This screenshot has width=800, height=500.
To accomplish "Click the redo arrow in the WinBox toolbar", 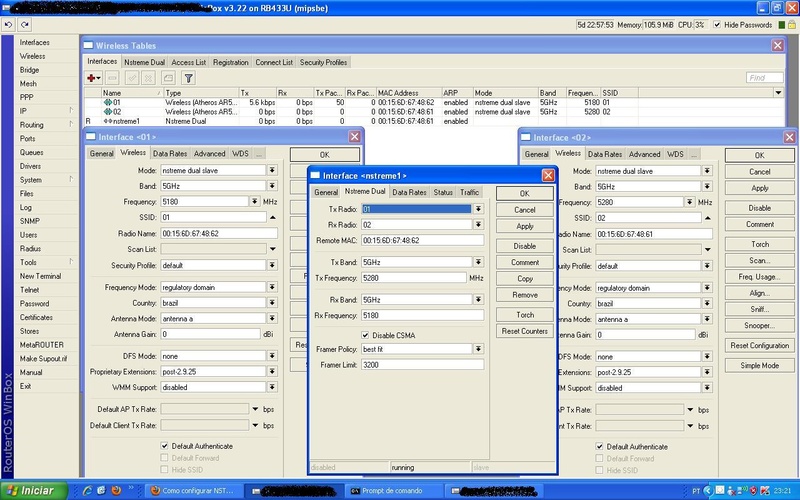I will 24,24.
